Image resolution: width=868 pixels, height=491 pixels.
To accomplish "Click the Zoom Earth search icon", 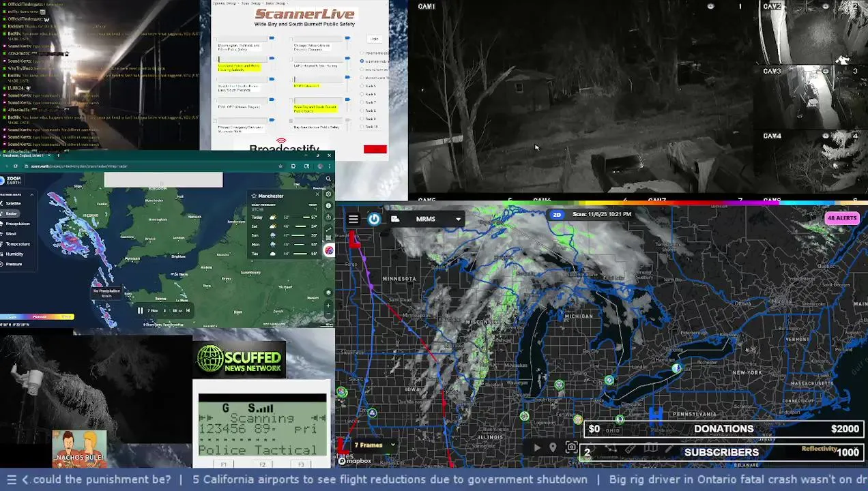I will point(328,179).
